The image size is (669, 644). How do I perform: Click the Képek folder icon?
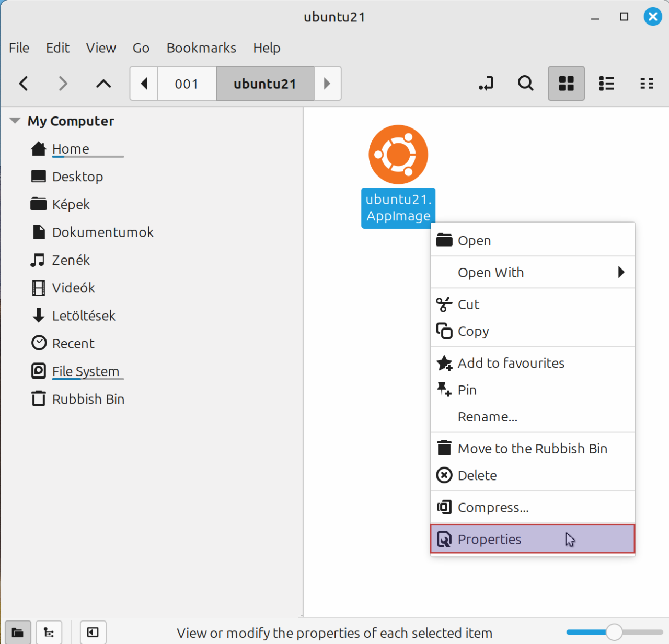pos(39,204)
